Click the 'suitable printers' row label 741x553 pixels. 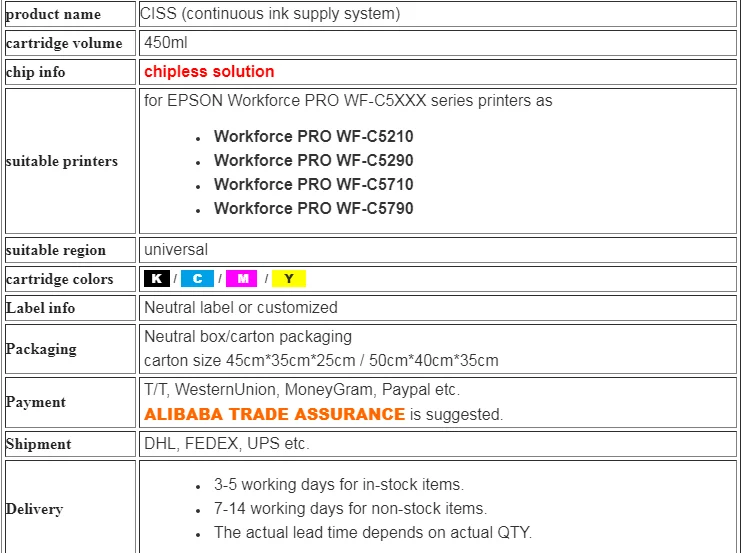[x=62, y=161]
